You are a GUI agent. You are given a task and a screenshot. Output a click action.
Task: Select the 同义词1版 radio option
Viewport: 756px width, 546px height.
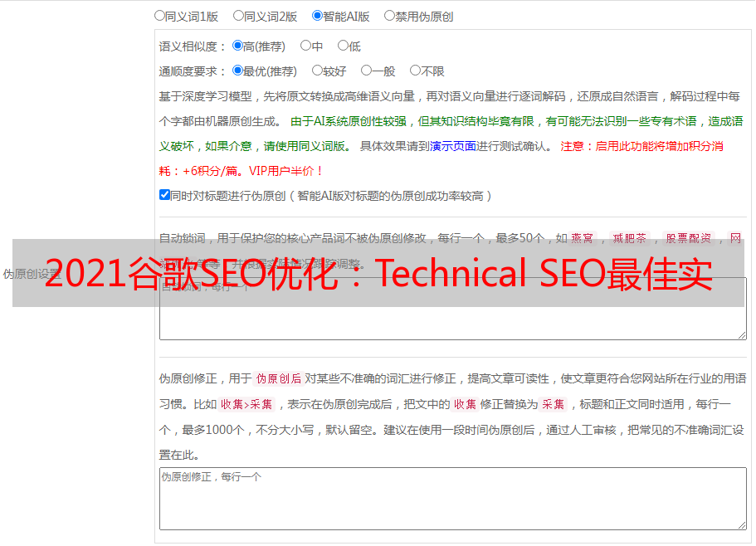(159, 16)
